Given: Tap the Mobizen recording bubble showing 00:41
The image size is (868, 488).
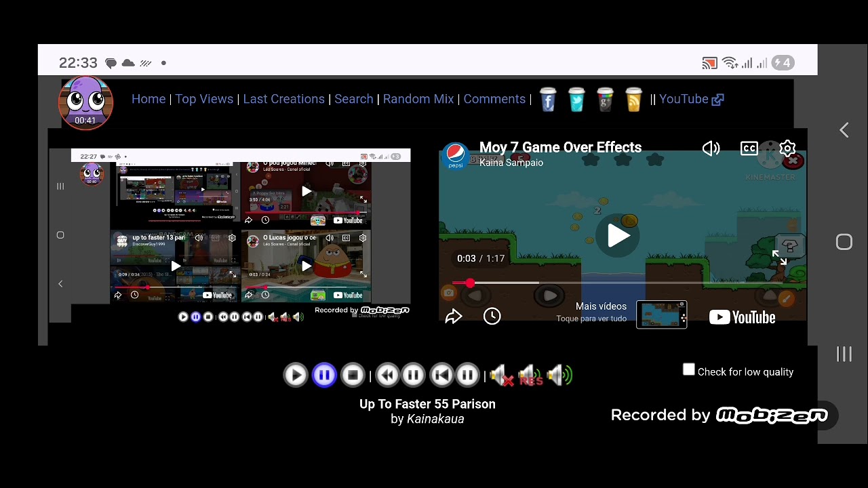Looking at the screenshot, I should [85, 103].
